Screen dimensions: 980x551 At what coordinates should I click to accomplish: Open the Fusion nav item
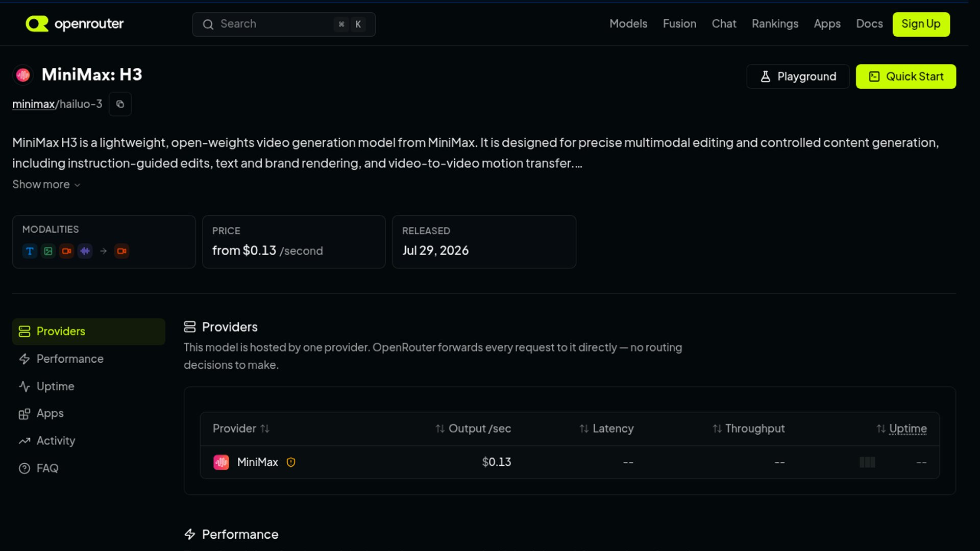click(679, 24)
